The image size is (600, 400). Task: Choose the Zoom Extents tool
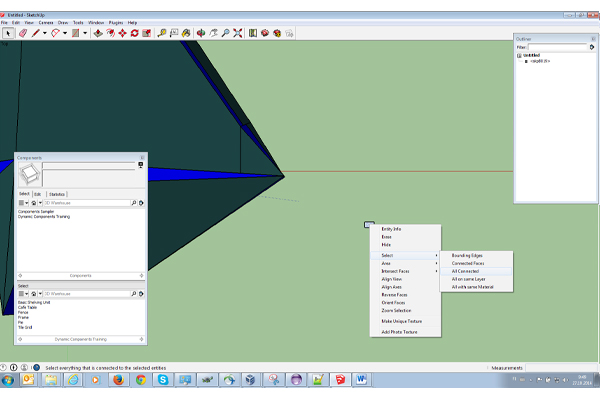pos(238,33)
